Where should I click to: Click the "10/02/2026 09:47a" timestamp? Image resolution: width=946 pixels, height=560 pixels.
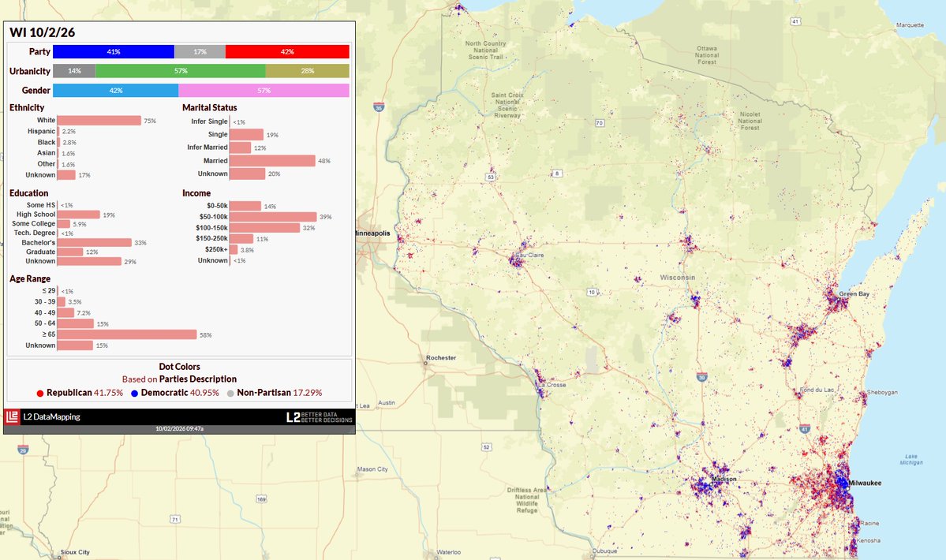[179, 428]
